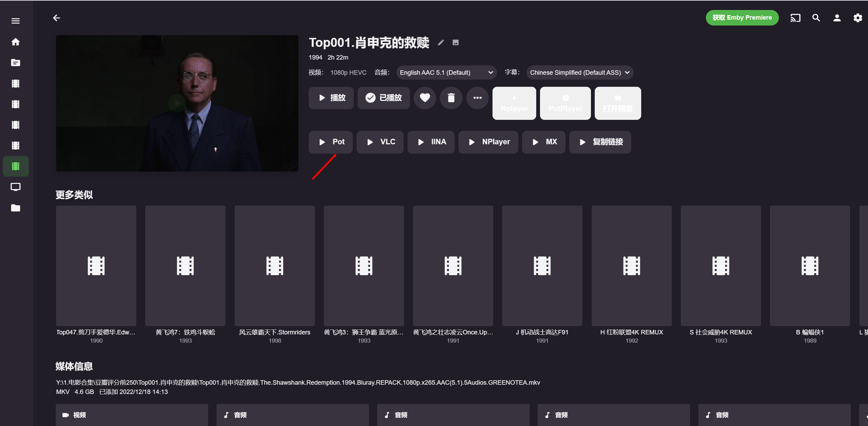Click the back arrow

(x=57, y=18)
